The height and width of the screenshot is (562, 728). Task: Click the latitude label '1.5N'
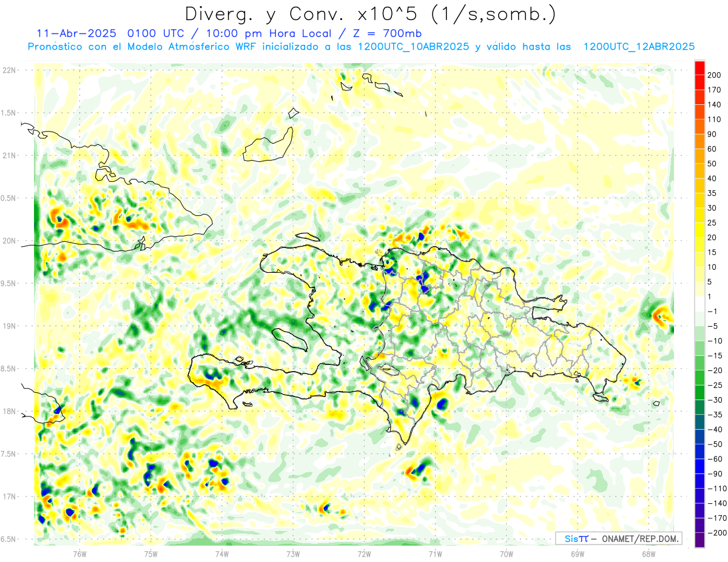tap(8, 113)
